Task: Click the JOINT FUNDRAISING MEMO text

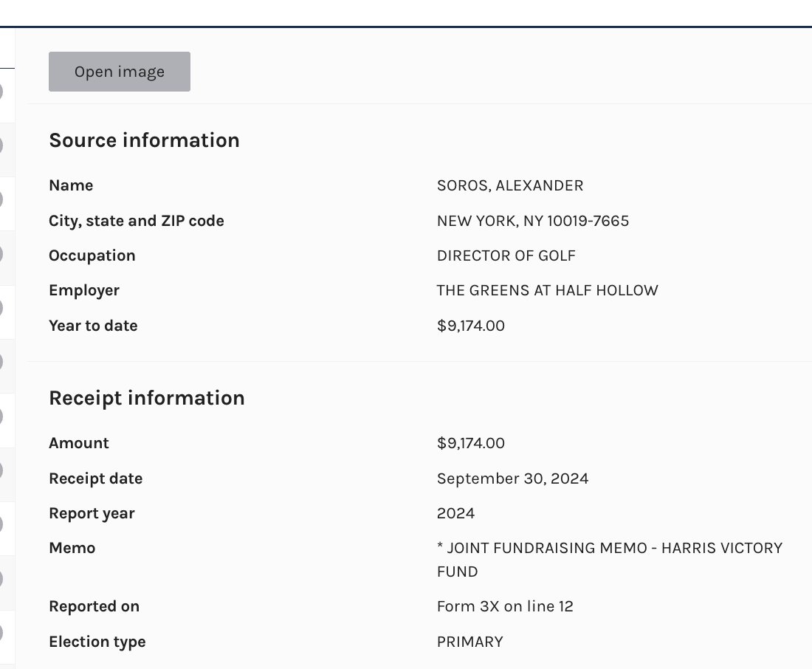Action: coord(610,560)
